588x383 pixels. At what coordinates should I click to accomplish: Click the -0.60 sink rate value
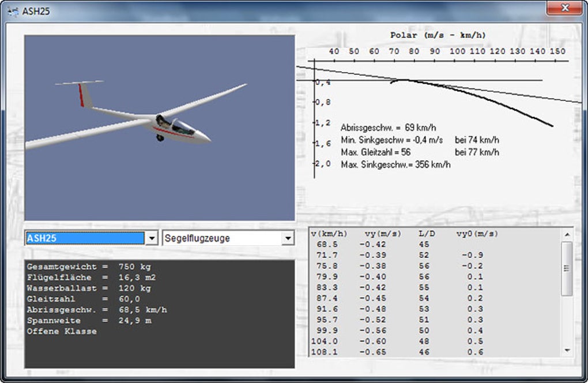point(372,341)
